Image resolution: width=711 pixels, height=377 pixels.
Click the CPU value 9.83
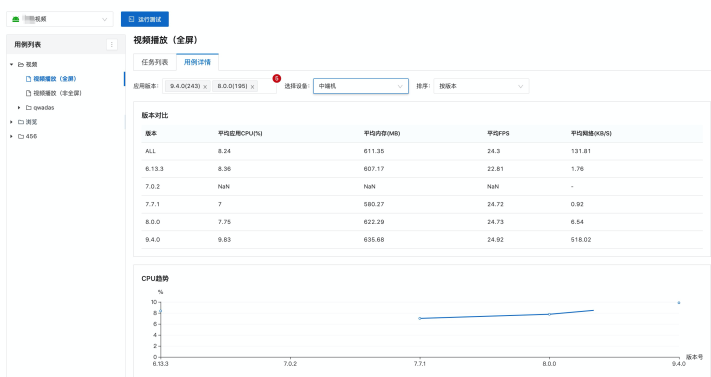pyautogui.click(x=224, y=240)
